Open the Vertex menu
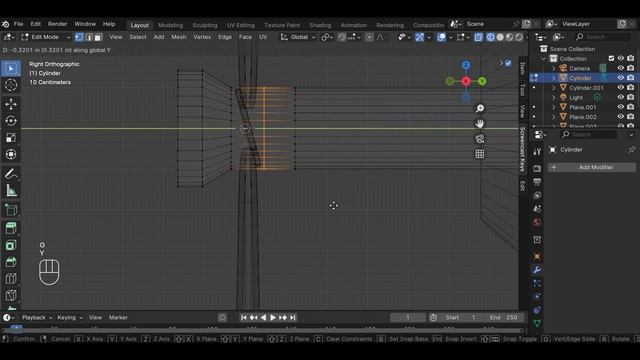 click(x=202, y=37)
